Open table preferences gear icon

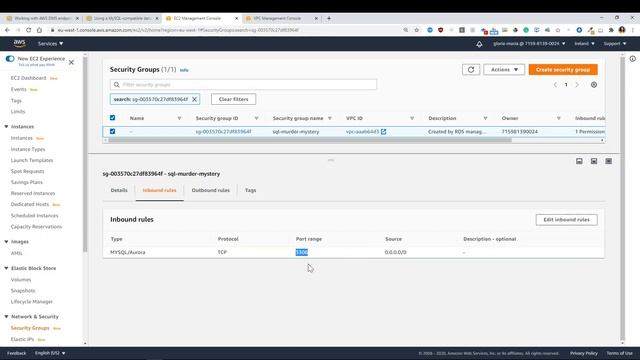[x=594, y=85]
